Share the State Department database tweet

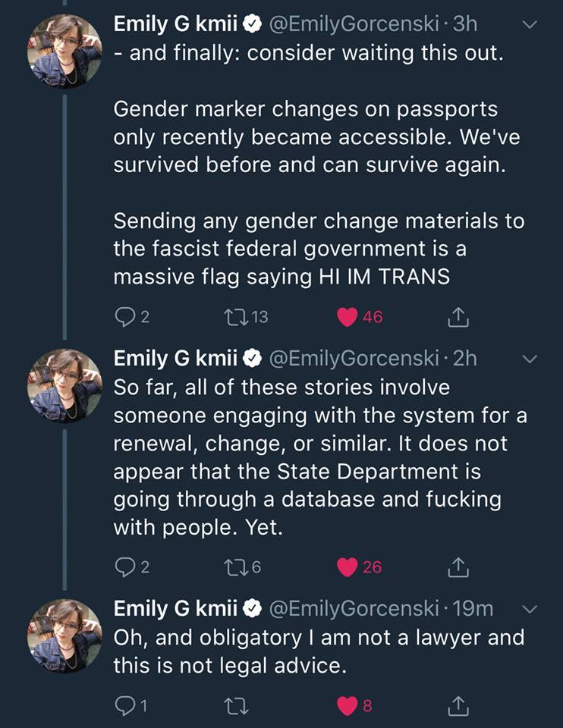[x=459, y=566]
